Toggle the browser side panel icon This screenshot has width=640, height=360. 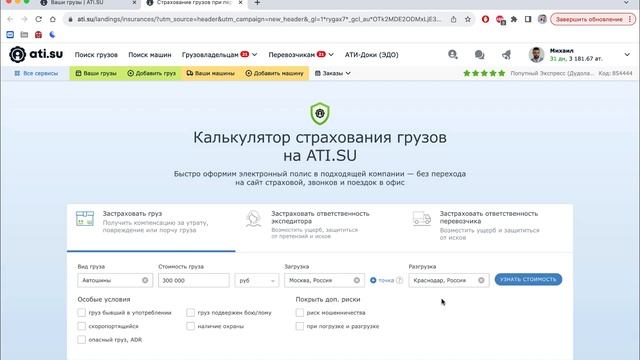[528, 19]
